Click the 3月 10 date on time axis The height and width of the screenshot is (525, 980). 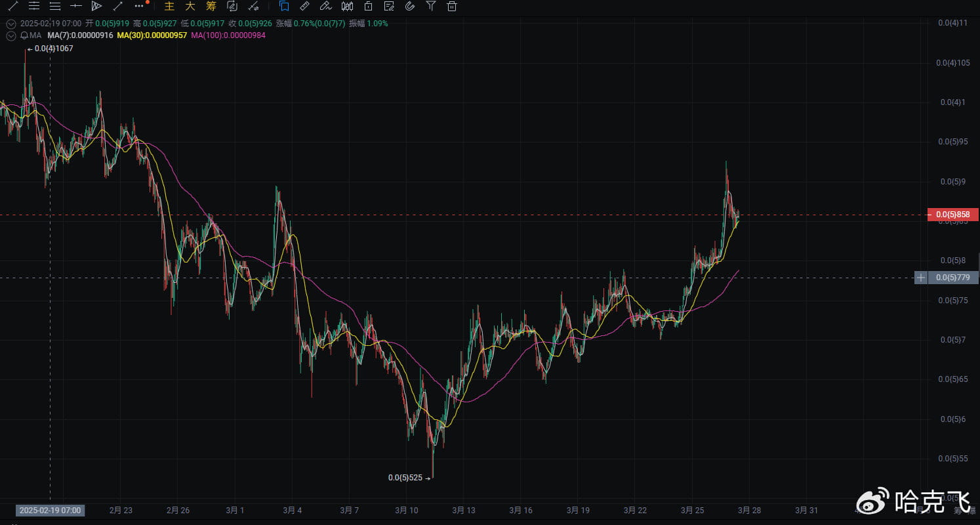coord(406,510)
